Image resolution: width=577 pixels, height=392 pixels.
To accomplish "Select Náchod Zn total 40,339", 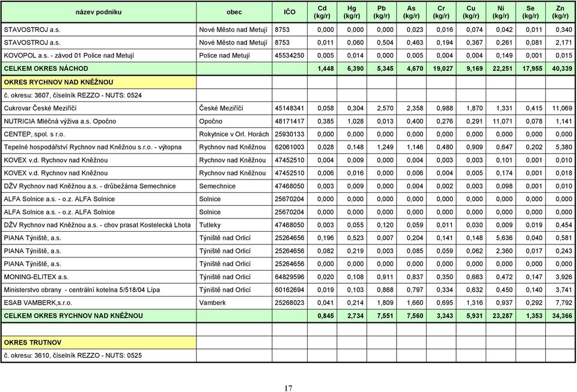I will pos(562,68).
